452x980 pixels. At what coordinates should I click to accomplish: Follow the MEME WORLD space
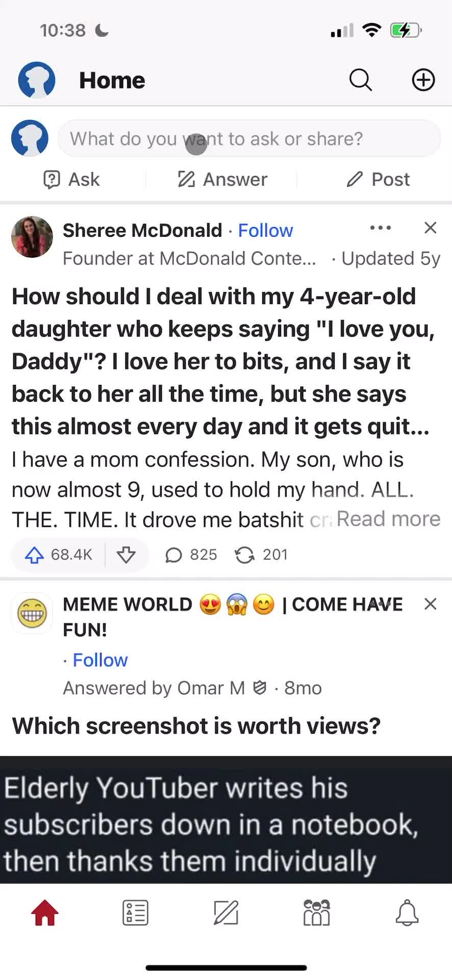click(100, 660)
